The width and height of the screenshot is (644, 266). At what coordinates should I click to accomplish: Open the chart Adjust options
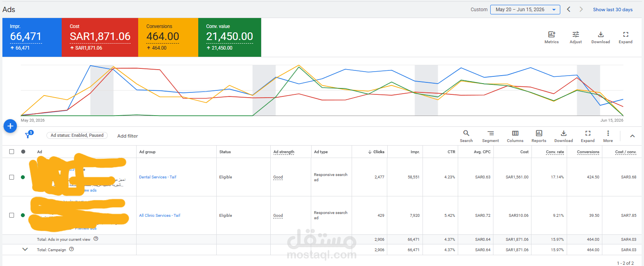tap(576, 37)
